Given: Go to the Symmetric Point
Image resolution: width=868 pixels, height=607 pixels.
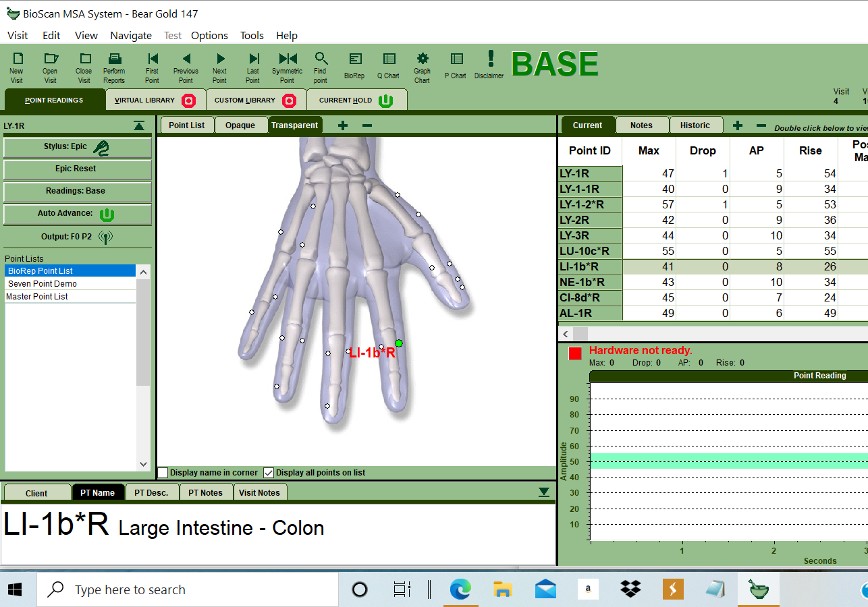Looking at the screenshot, I should click(x=287, y=66).
